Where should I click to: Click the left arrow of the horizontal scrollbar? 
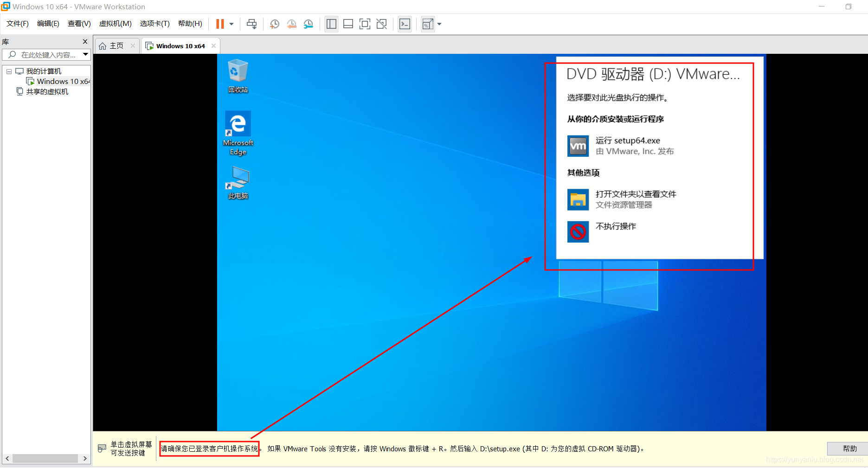click(x=7, y=458)
